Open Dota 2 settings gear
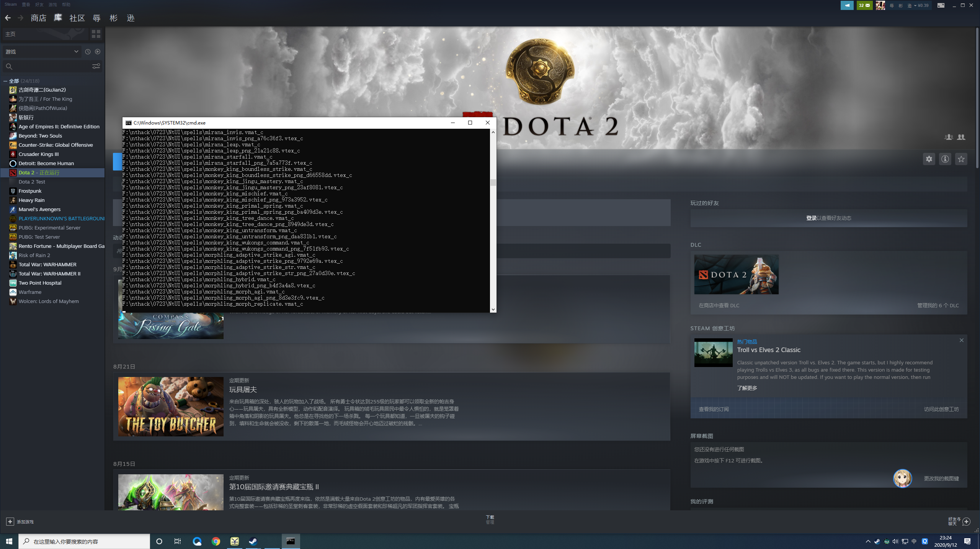The height and width of the screenshot is (549, 980). 929,159
